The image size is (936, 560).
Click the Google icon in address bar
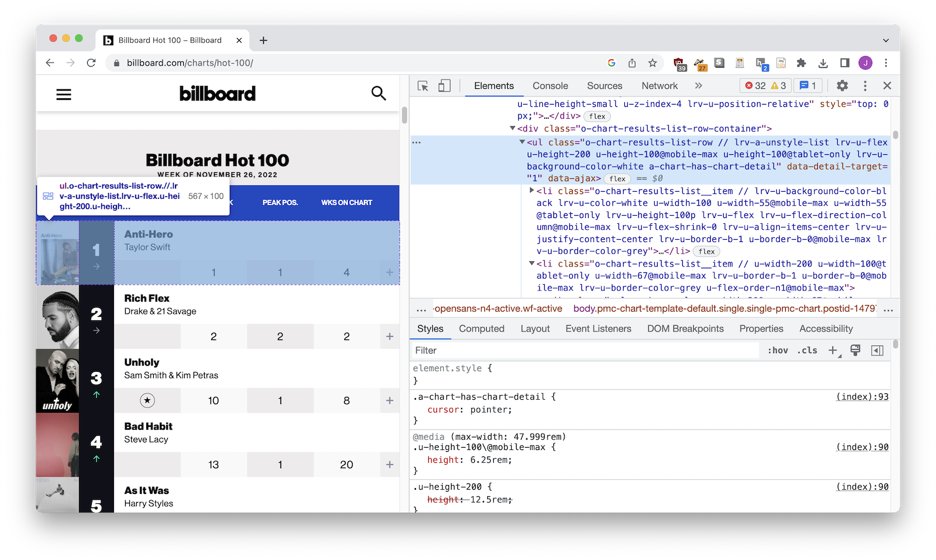coord(611,63)
